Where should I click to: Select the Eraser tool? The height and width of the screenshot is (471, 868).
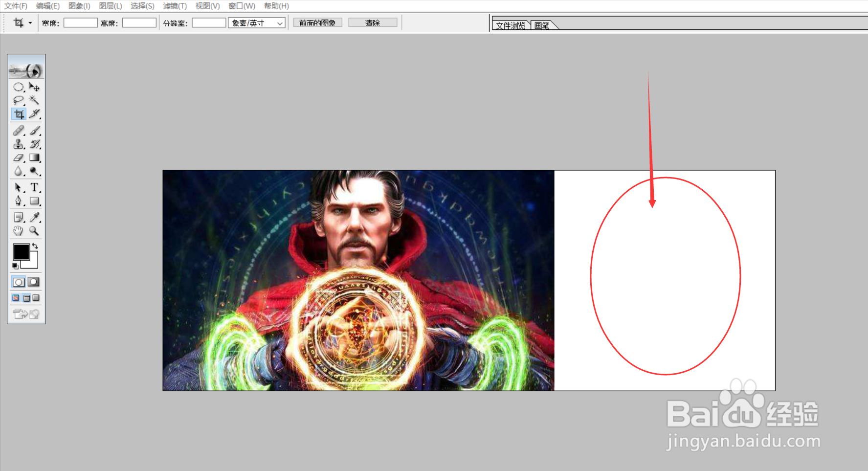coord(19,157)
